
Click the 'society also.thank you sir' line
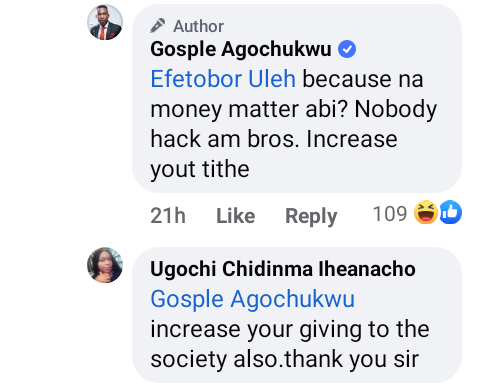[284, 359]
